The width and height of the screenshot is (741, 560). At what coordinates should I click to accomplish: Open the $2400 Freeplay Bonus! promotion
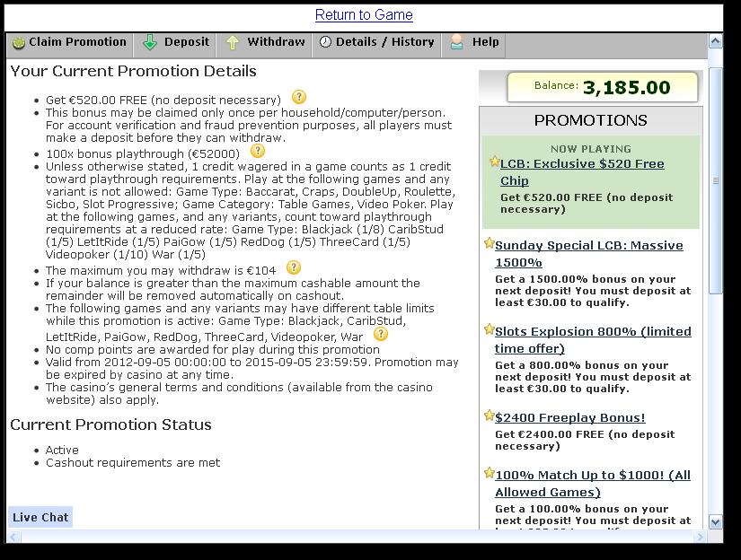coord(570,418)
